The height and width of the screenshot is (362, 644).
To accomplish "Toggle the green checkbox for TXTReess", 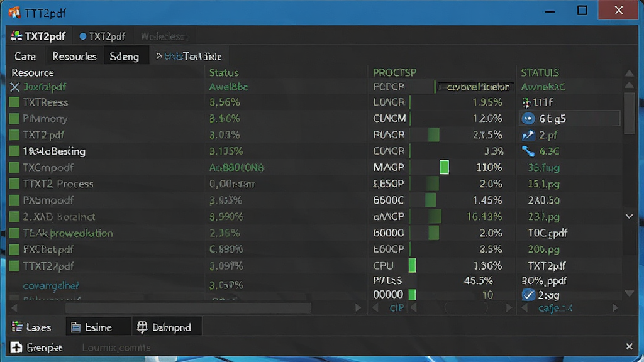I will point(14,102).
